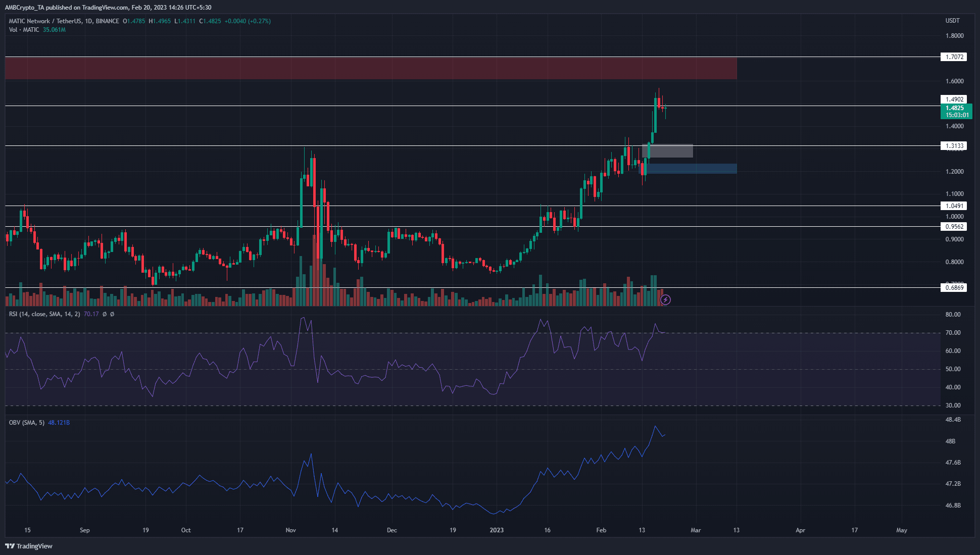Click the RSI axis value 50.00
980x555 pixels.
953,369
